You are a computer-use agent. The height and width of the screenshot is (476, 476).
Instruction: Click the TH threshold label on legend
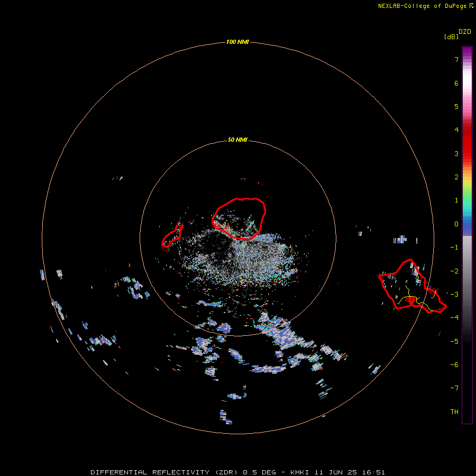pos(454,411)
